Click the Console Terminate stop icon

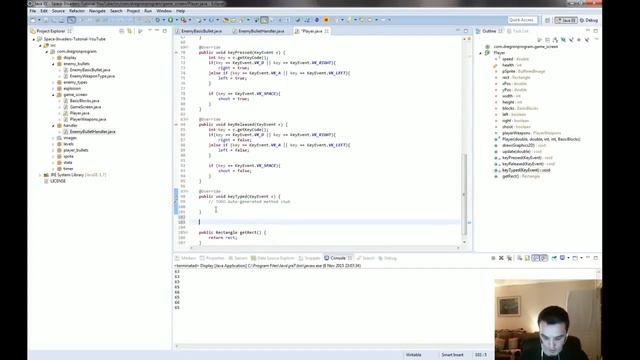[493, 258]
